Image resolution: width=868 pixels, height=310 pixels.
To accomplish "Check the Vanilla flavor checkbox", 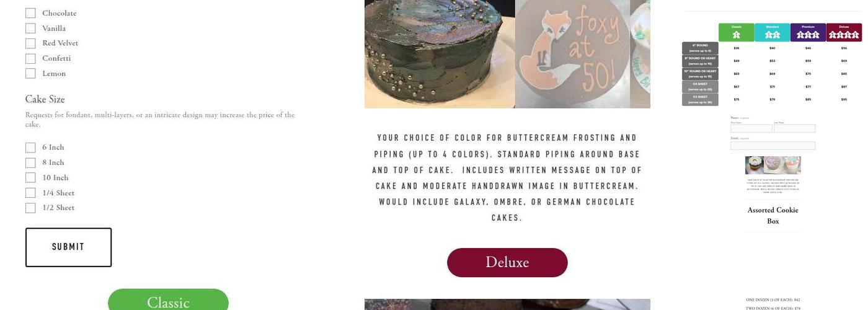I will [x=30, y=28].
